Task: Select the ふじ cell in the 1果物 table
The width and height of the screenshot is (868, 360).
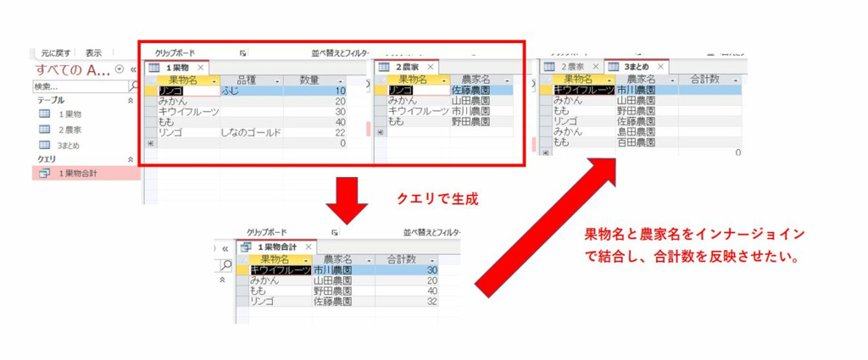Action: (252, 91)
